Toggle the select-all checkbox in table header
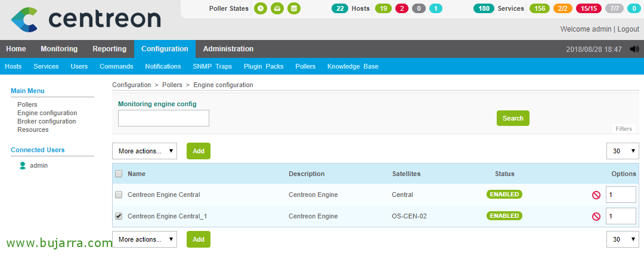This screenshot has height=256, width=644. click(119, 174)
